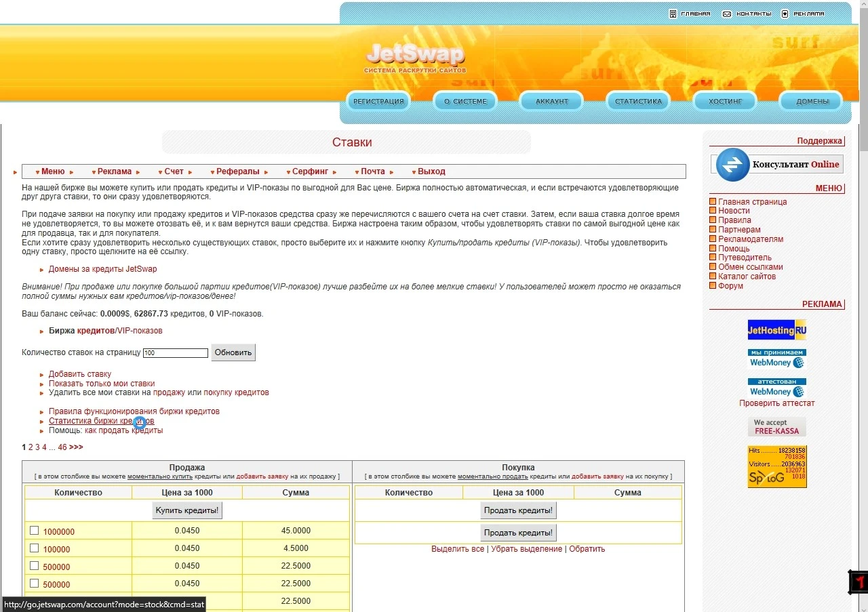Open the Меню dropdown

coord(53,171)
